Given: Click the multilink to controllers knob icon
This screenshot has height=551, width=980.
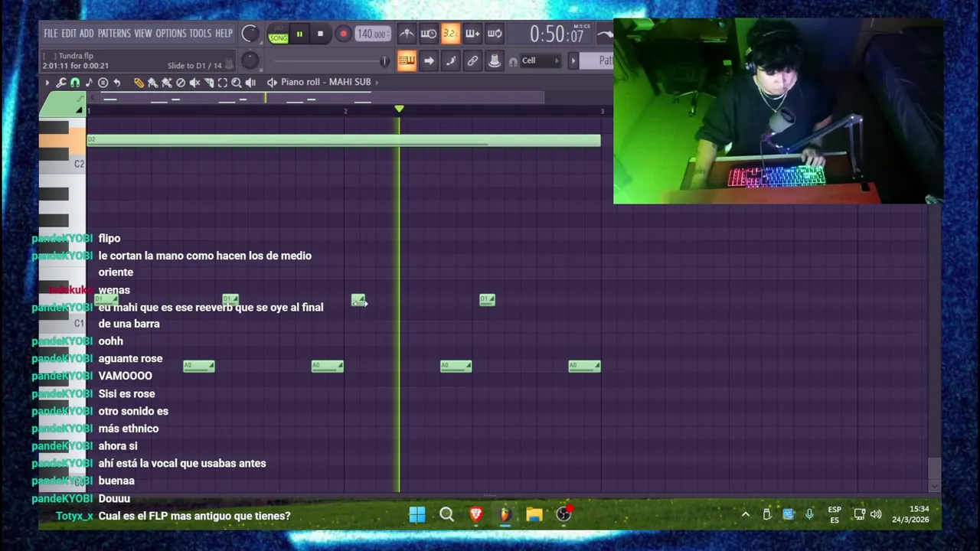Looking at the screenshot, I should click(x=495, y=61).
